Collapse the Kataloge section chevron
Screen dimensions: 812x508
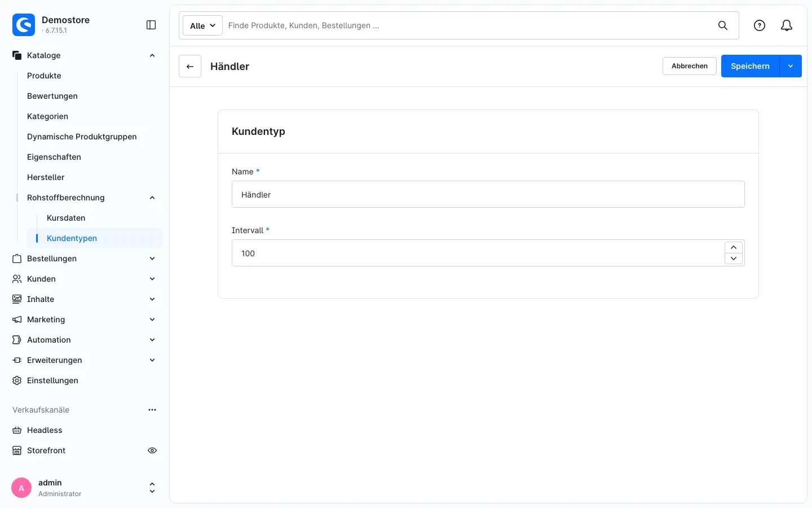tap(152, 55)
